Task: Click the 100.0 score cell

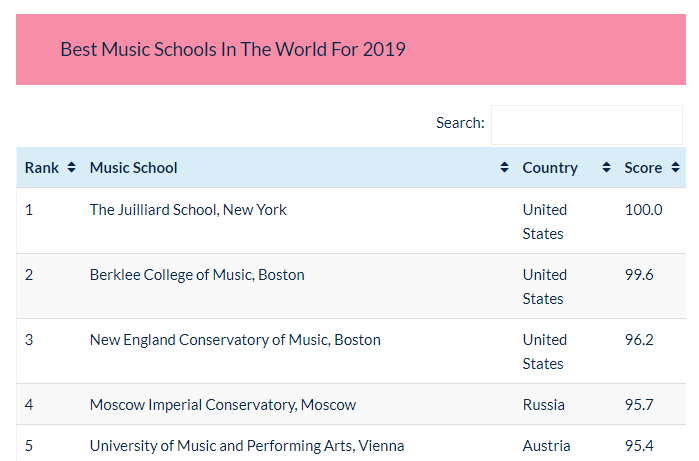Action: pyautogui.click(x=643, y=210)
